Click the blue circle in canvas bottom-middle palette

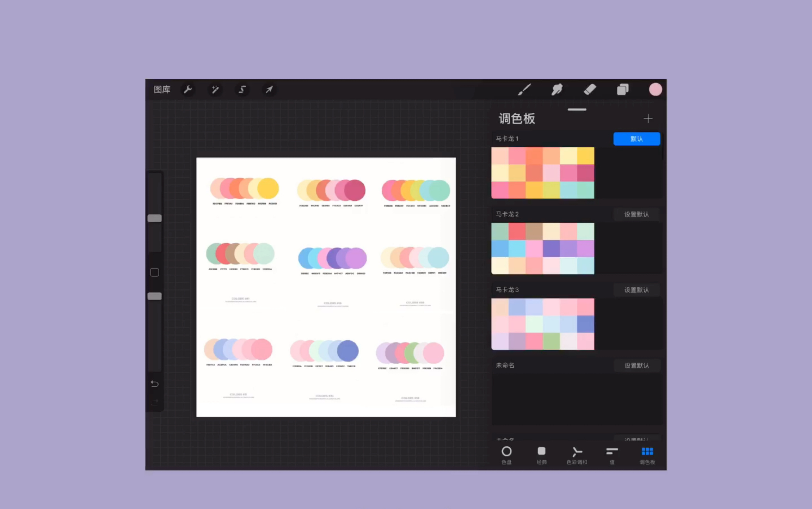click(348, 351)
